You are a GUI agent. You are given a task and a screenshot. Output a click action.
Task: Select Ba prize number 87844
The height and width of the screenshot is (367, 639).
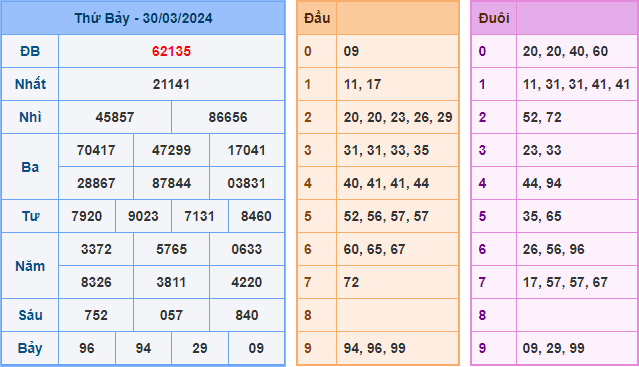(x=171, y=183)
